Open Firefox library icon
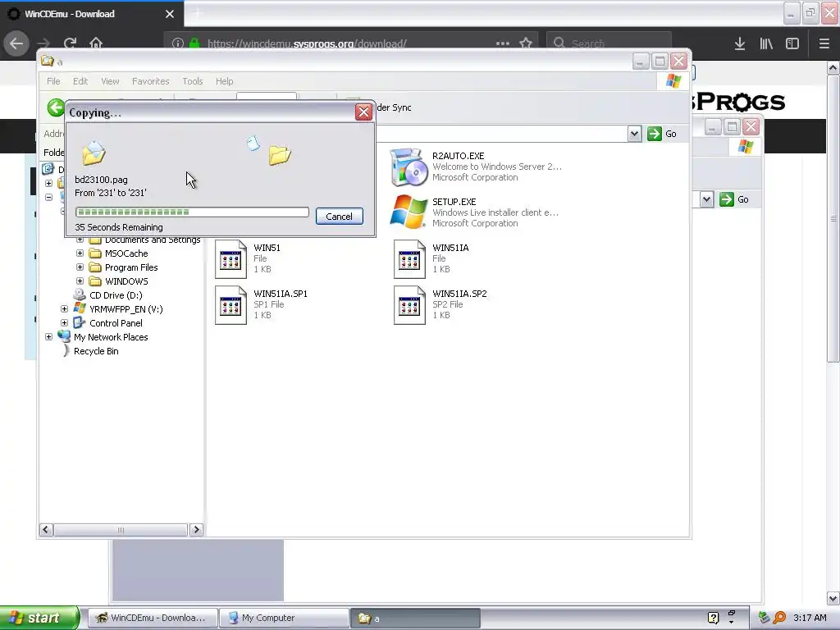Viewport: 840px width, 630px height. click(x=766, y=43)
